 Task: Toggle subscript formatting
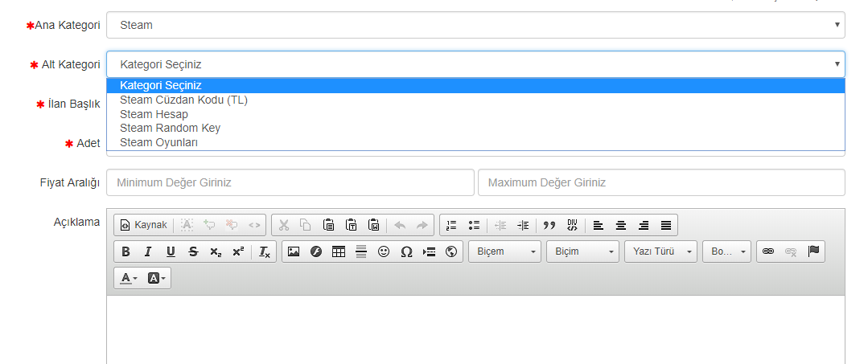(x=216, y=252)
